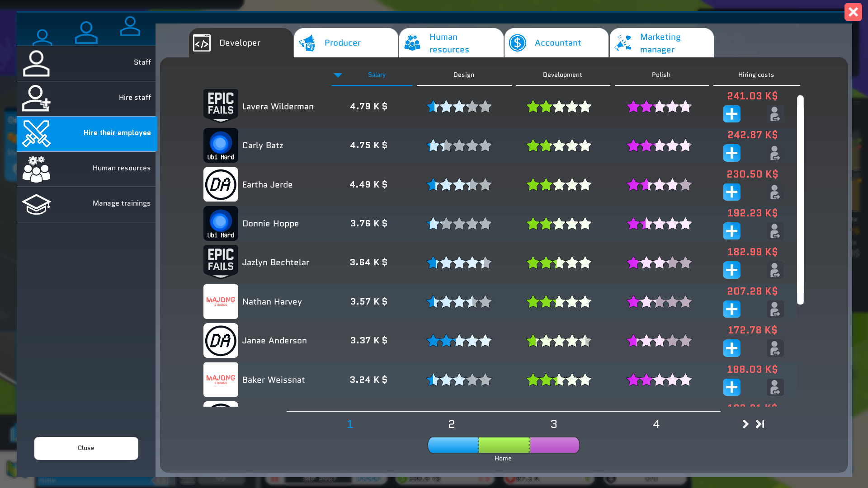Click the plus icon for Lavera Wilderman
The width and height of the screenshot is (868, 488).
(x=731, y=114)
